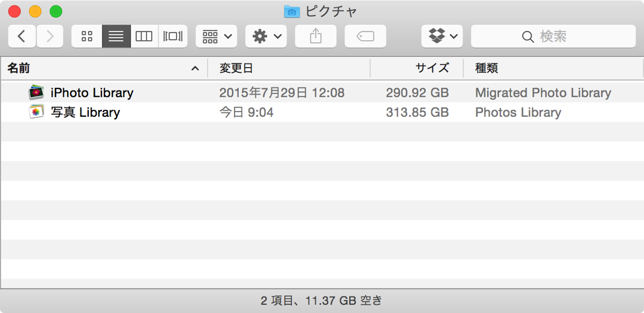Click the edit tags button
Viewport: 644px width, 313px height.
[x=365, y=36]
